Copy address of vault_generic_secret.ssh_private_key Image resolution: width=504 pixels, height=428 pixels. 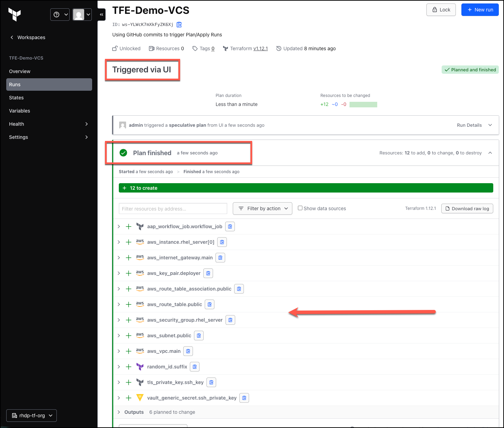pyautogui.click(x=244, y=398)
